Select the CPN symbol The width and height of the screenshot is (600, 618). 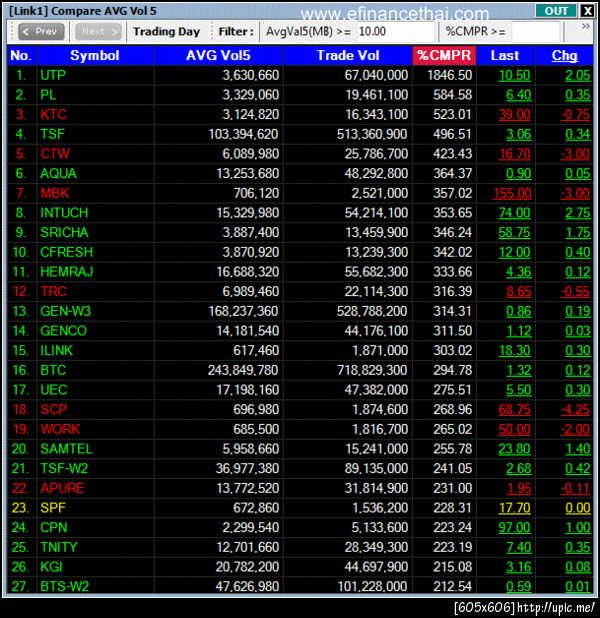54,528
